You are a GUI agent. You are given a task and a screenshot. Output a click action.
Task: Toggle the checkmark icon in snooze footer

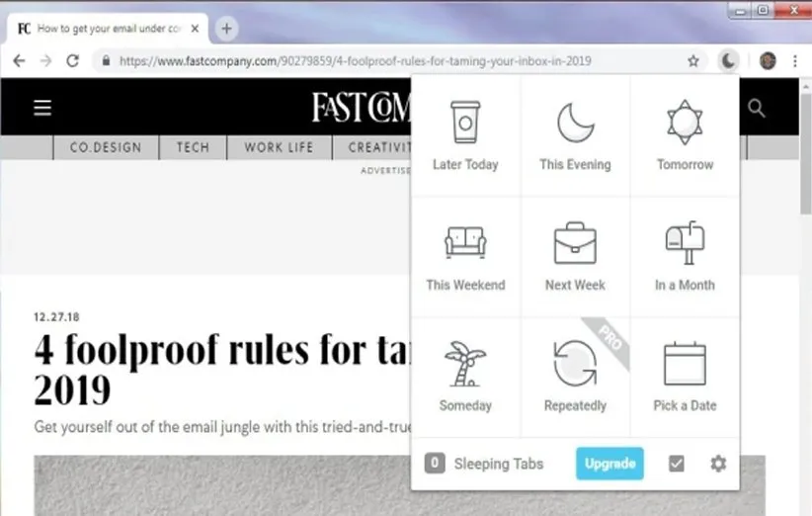point(677,464)
